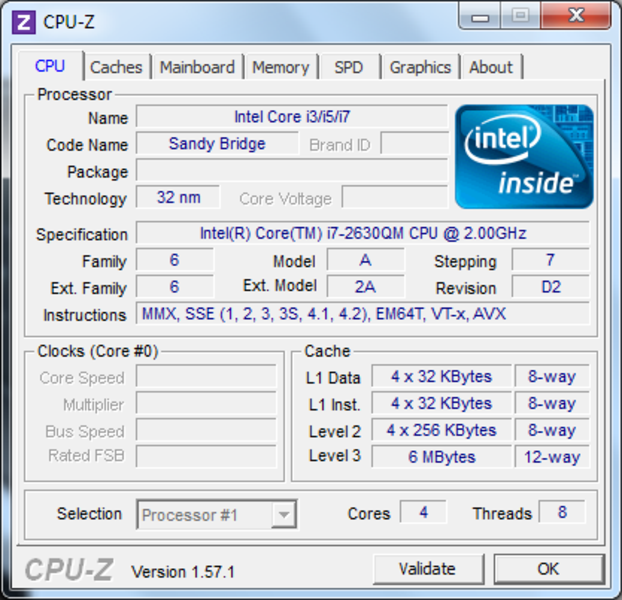Click the OK button

(x=549, y=569)
